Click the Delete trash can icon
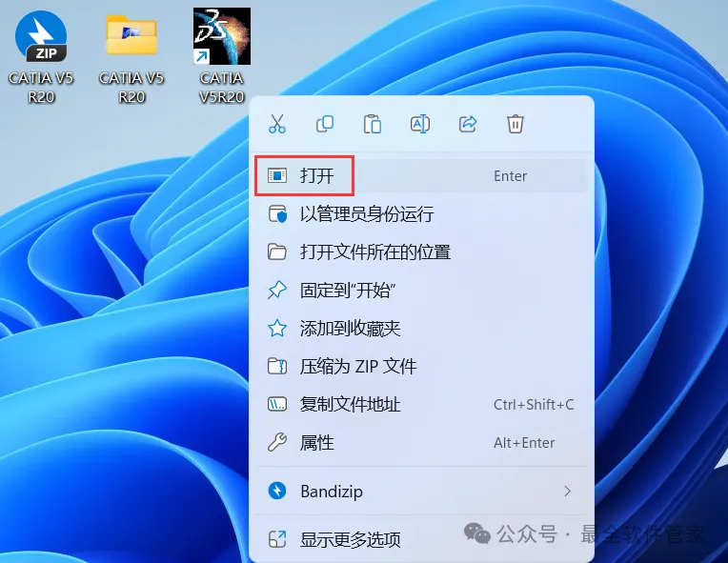The height and width of the screenshot is (563, 728). [516, 124]
